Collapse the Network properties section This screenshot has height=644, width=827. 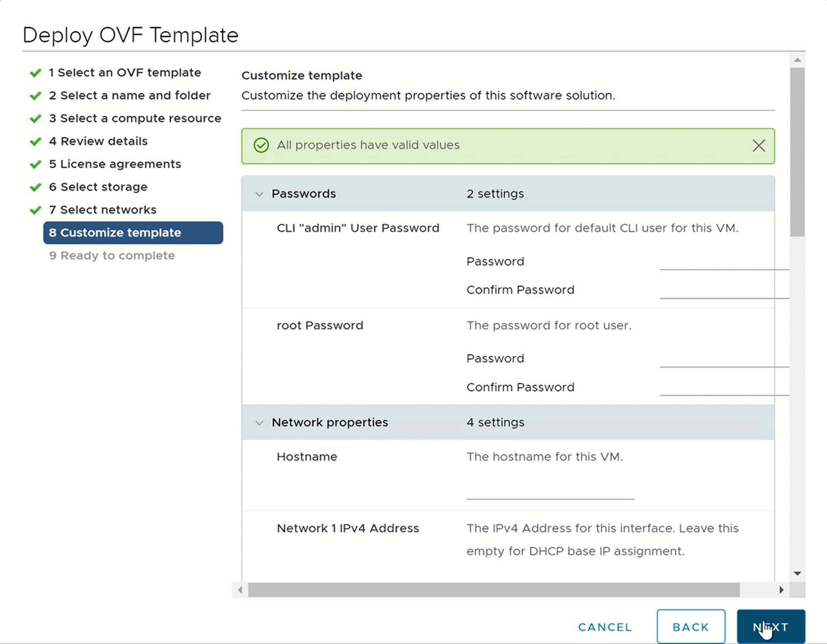(259, 423)
